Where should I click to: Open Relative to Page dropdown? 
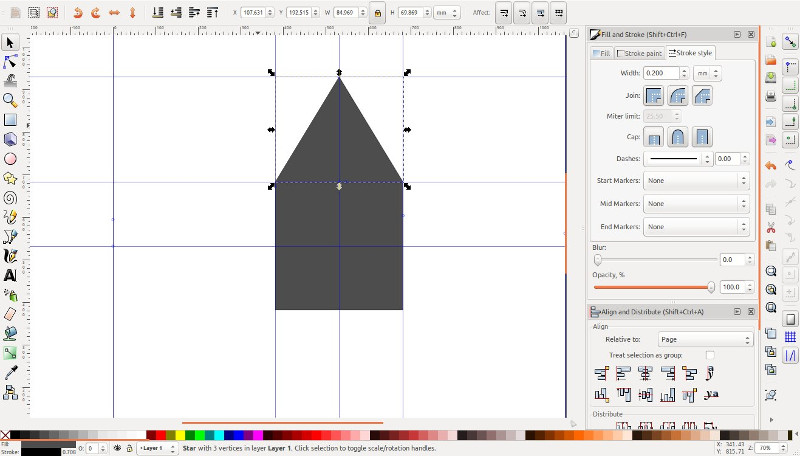click(706, 339)
